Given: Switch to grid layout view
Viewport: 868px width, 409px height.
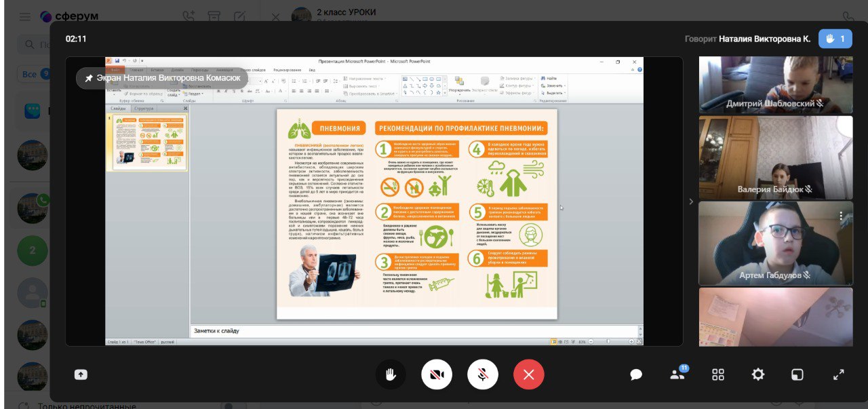Looking at the screenshot, I should 718,374.
